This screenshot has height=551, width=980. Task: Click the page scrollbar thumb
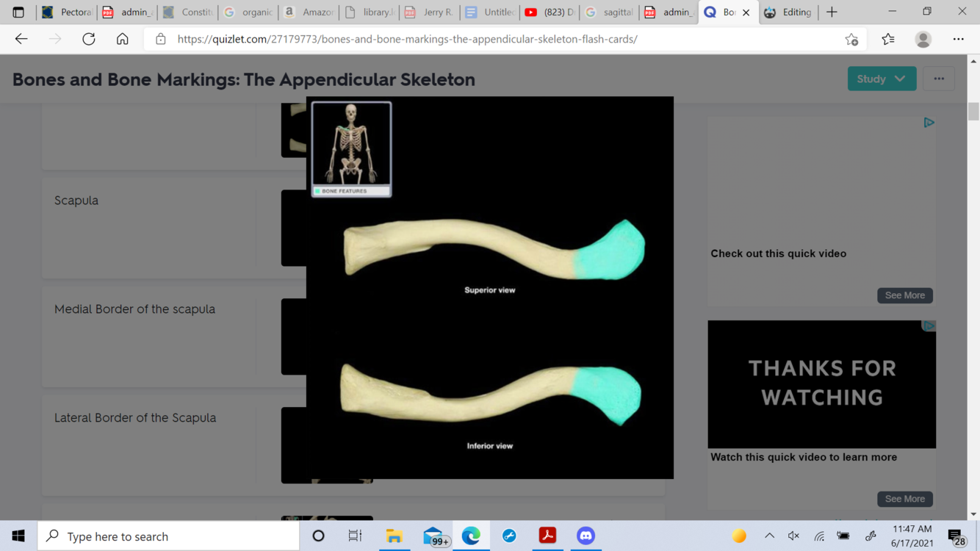point(973,112)
